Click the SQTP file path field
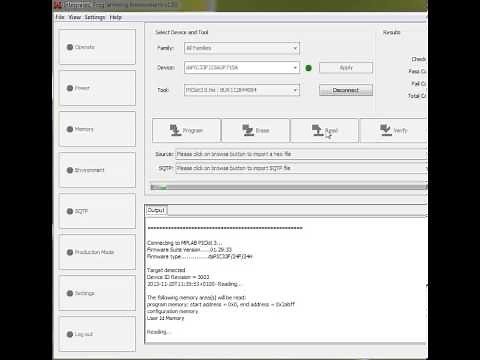Screen dimensions: 480x360 point(301,168)
